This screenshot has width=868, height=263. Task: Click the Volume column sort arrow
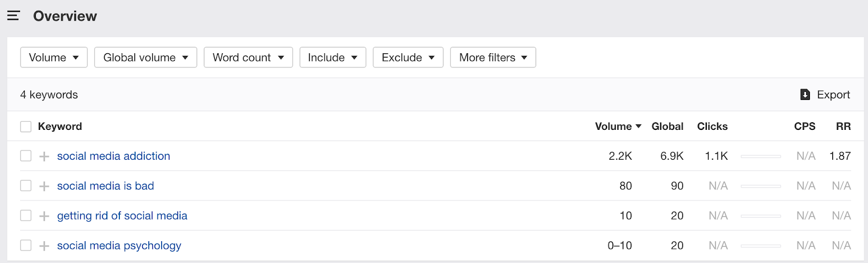(x=639, y=126)
